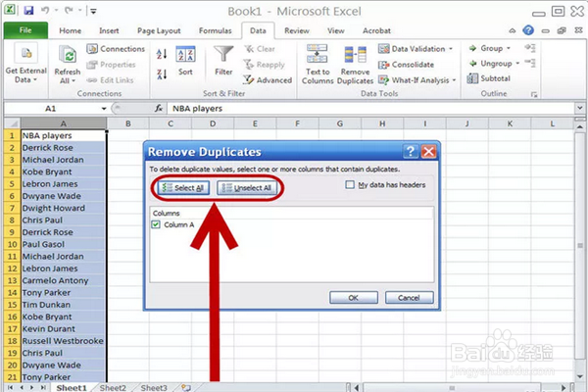Screen dimensions: 588x392
Task: Click the insert function fx icon
Action: click(x=159, y=109)
